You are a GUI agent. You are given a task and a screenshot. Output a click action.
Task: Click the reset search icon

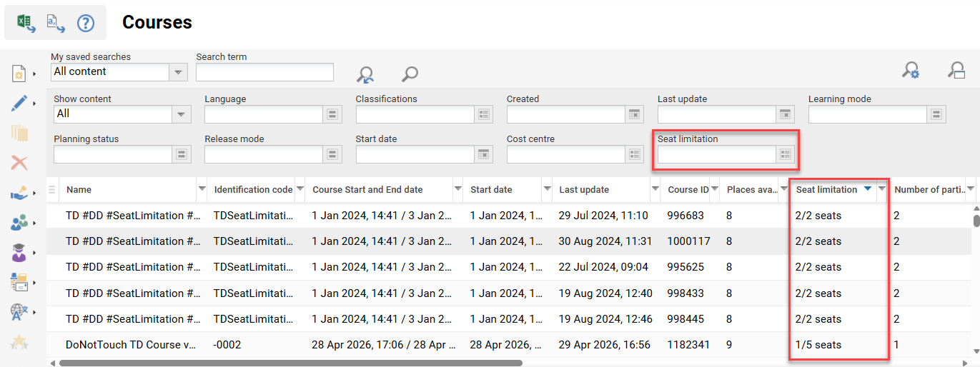coord(366,74)
